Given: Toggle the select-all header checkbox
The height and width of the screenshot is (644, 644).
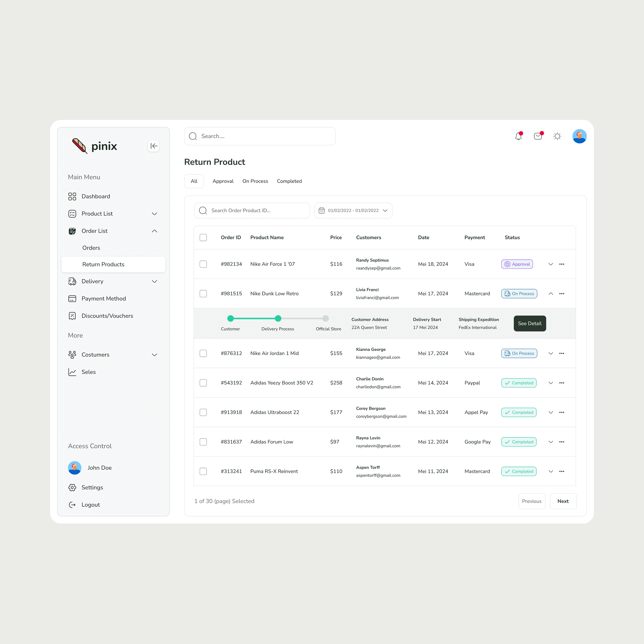Looking at the screenshot, I should (x=203, y=238).
